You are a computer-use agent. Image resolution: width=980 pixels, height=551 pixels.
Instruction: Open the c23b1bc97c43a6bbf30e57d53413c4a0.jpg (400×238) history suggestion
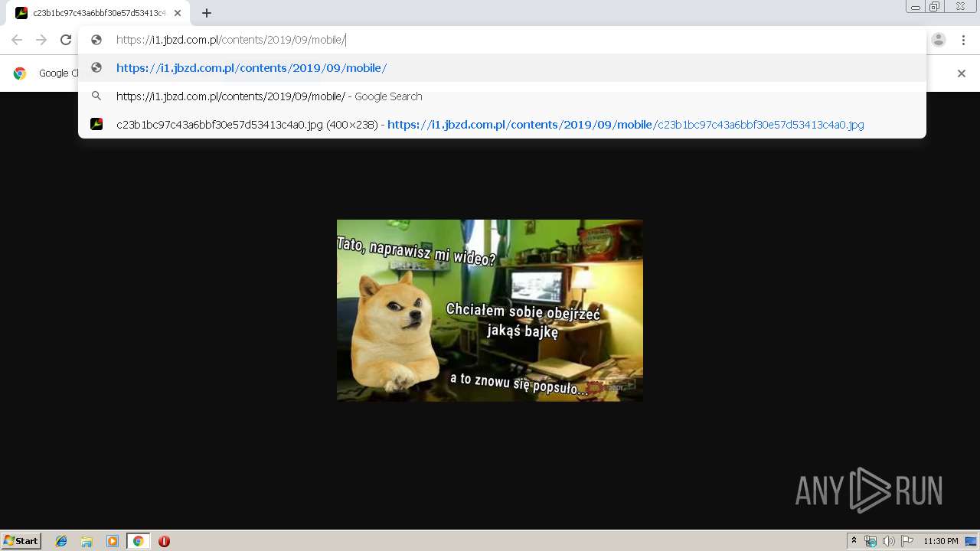click(x=502, y=125)
